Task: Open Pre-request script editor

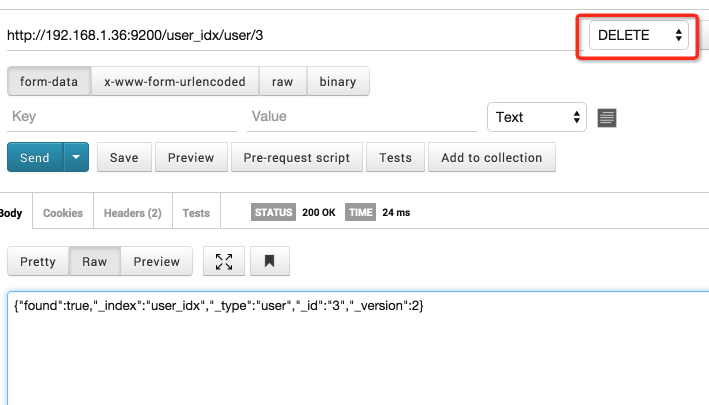Action: click(x=297, y=157)
